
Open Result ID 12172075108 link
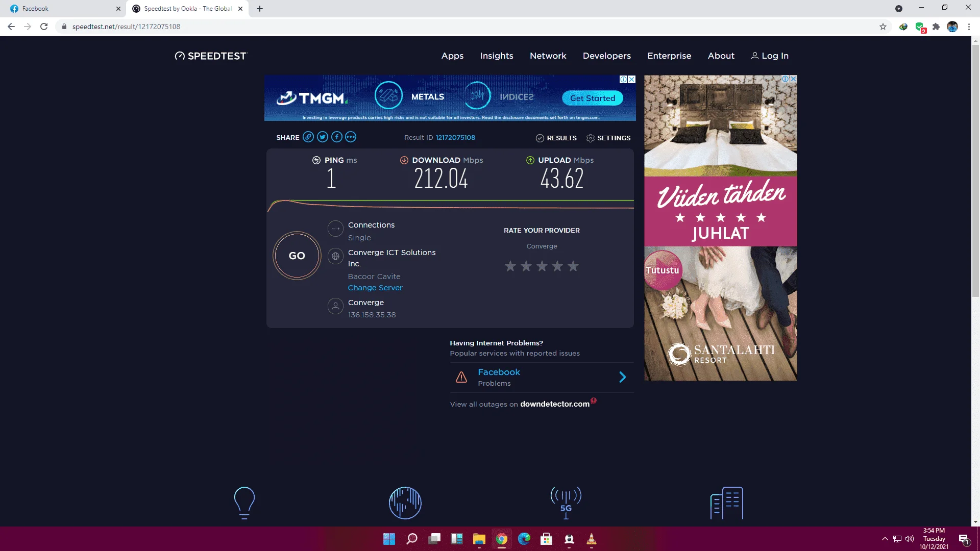(x=455, y=138)
